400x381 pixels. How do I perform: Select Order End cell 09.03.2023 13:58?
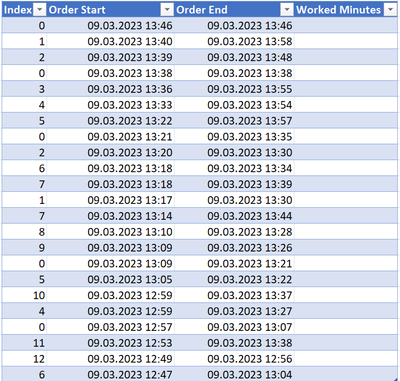pyautogui.click(x=234, y=41)
